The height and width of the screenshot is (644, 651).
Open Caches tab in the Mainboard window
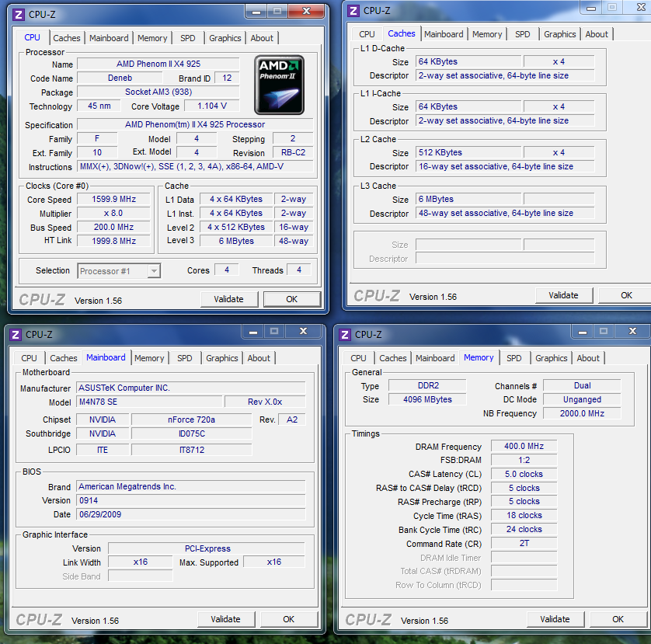[64, 358]
